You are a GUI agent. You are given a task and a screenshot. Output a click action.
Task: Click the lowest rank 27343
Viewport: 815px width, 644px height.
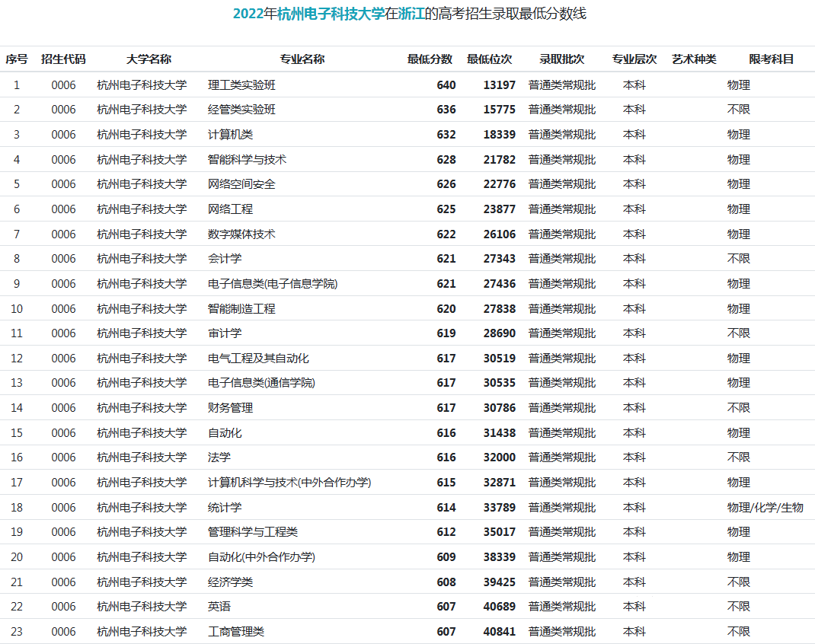click(x=499, y=259)
